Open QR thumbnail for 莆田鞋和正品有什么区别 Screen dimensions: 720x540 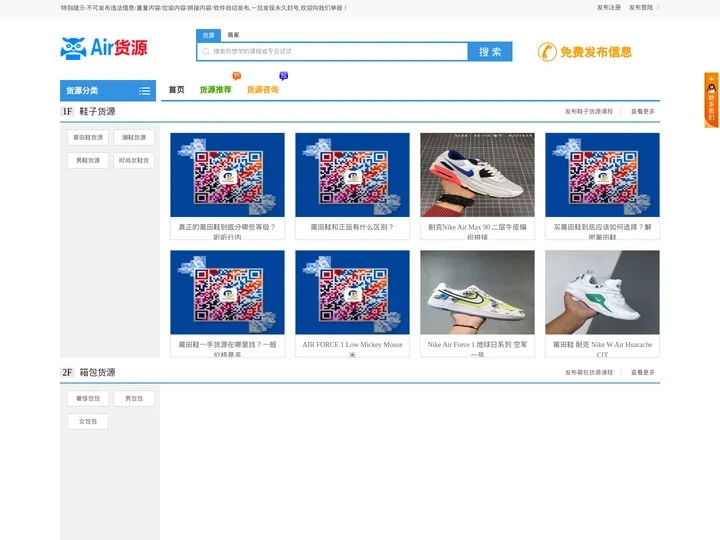click(352, 175)
